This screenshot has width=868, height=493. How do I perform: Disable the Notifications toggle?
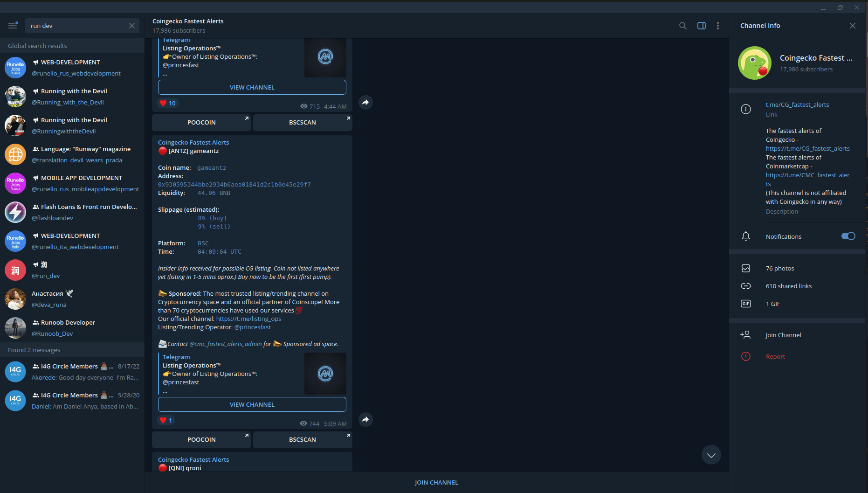[848, 236]
